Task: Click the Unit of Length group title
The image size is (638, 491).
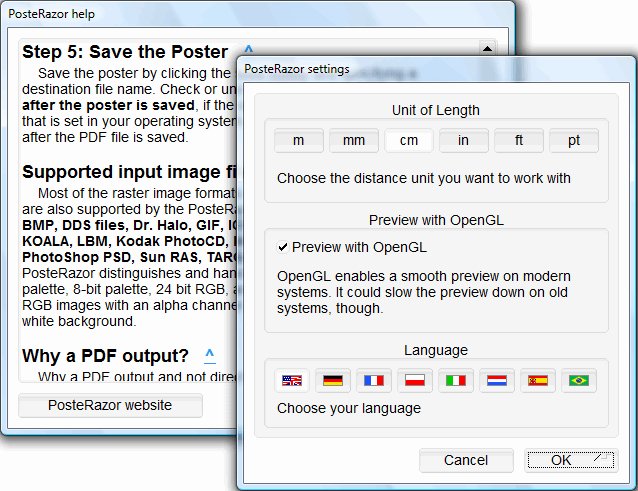Action: tap(436, 110)
